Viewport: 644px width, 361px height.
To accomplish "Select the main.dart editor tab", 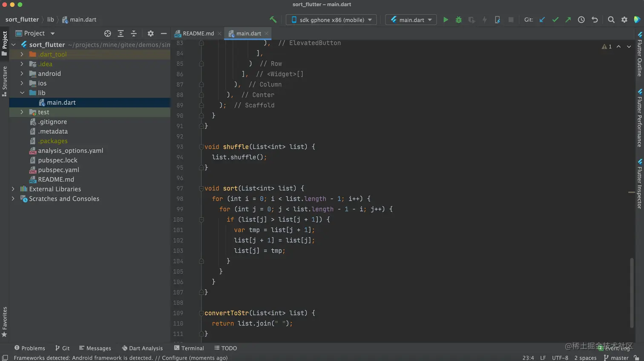I will click(249, 33).
